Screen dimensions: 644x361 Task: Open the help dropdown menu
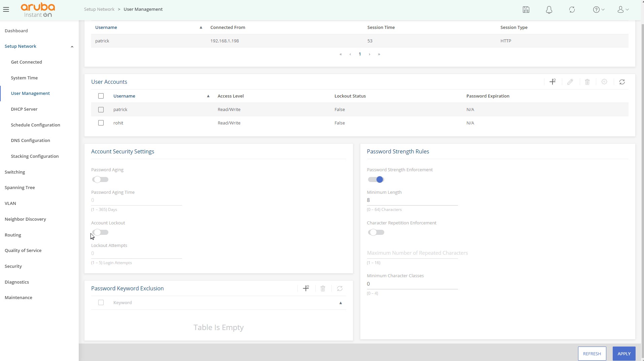598,10
